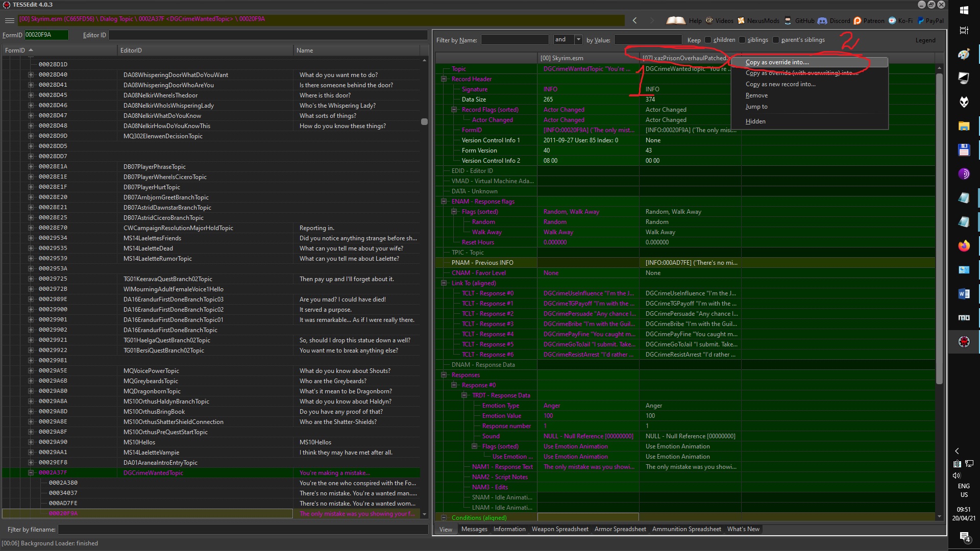The image size is (980, 551).
Task: Open the Ko-Fi cup icon
Action: pyautogui.click(x=892, y=20)
